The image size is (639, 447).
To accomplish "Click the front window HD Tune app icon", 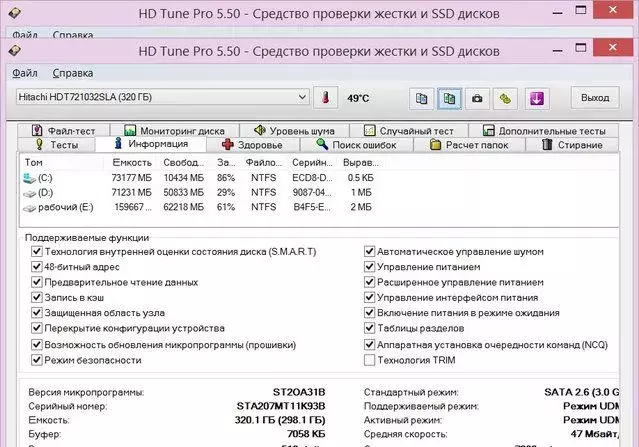I will coord(15,51).
